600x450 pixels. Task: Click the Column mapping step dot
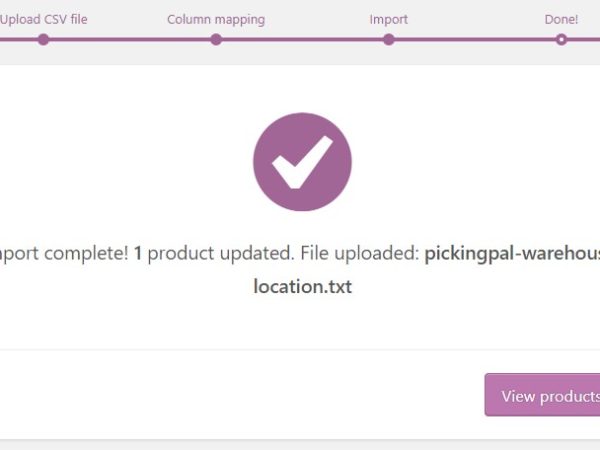click(x=216, y=40)
